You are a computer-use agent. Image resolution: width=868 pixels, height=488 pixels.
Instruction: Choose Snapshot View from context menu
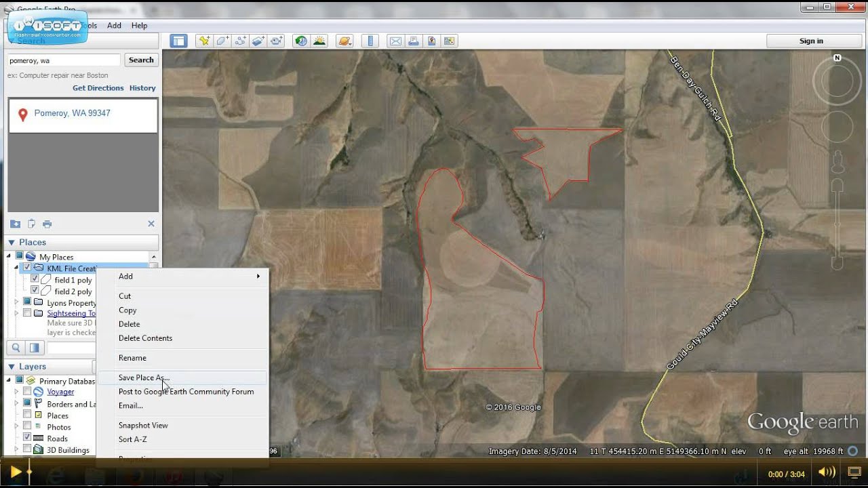182,425
